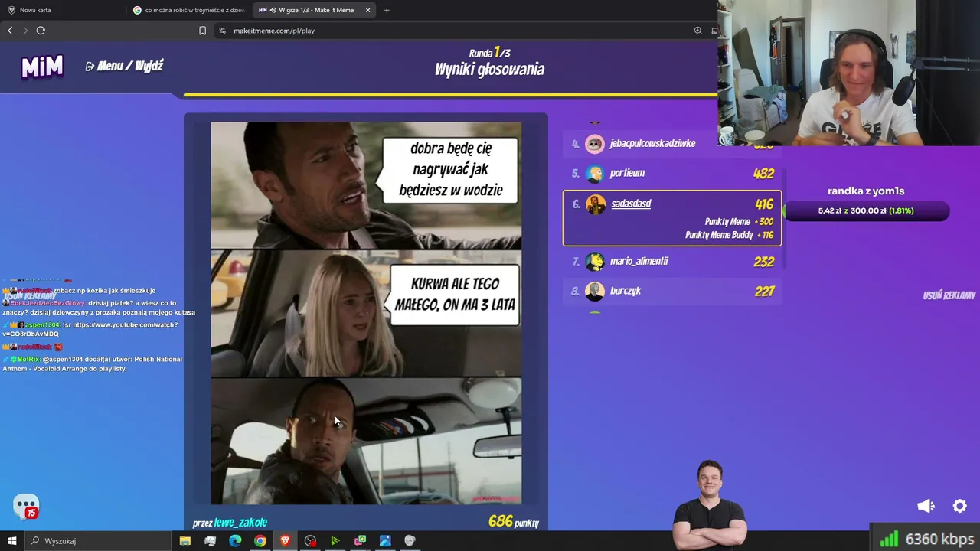Mute audio on the Make it Meme tab
The image size is (980, 551).
click(273, 10)
